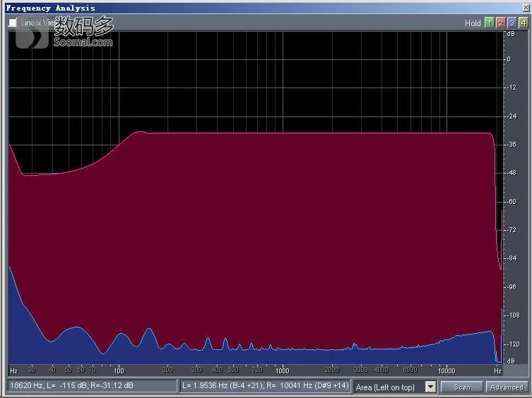Close the Frequency Analysis window
532x398 pixels.
point(526,8)
